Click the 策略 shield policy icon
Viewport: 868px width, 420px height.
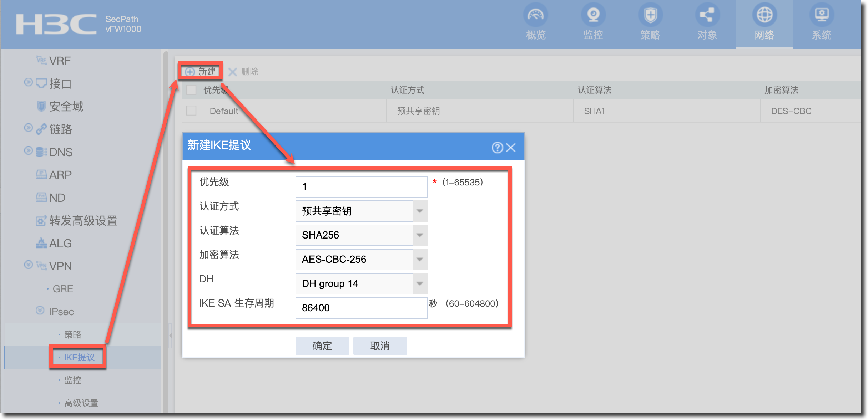(x=650, y=15)
